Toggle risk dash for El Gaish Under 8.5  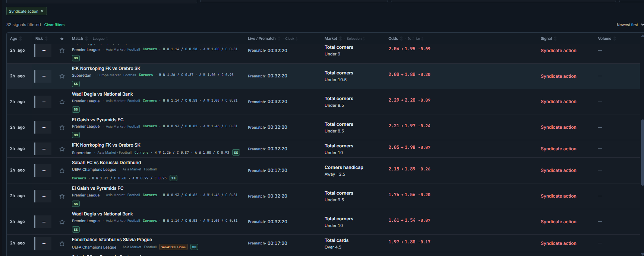tap(44, 128)
